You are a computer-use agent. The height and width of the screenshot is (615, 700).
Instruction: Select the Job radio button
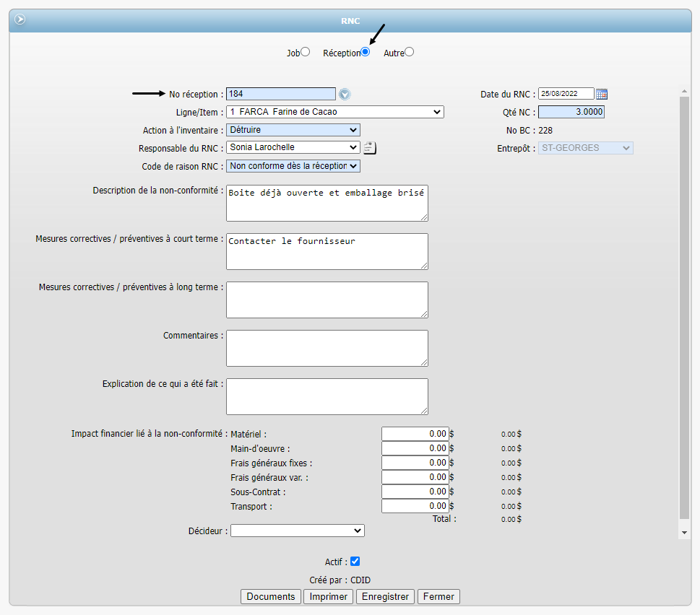[306, 52]
